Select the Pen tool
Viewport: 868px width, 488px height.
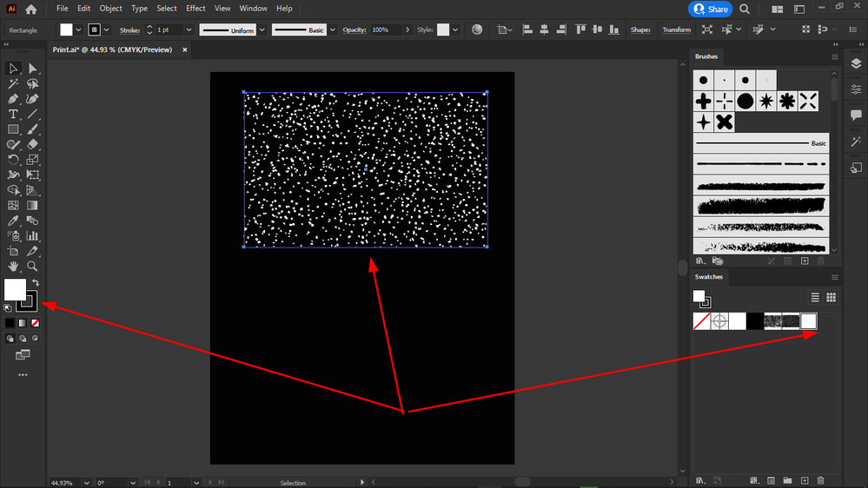[x=13, y=99]
